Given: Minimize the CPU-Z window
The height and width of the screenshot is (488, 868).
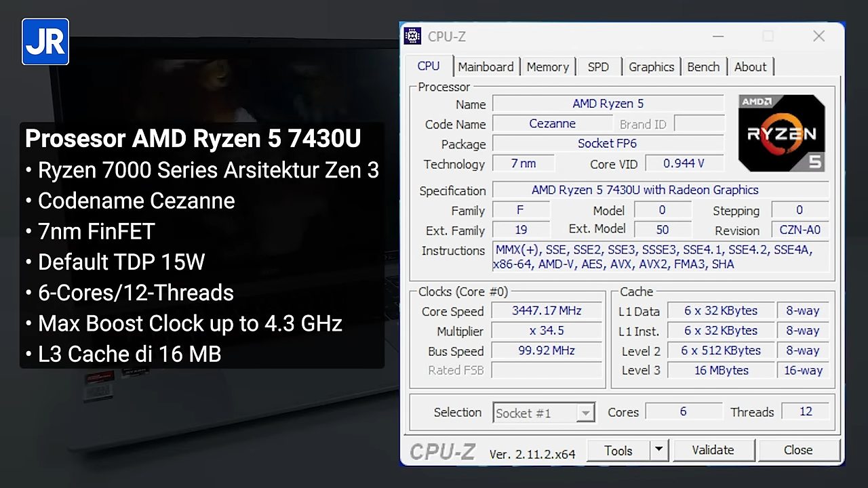Looking at the screenshot, I should point(717,37).
